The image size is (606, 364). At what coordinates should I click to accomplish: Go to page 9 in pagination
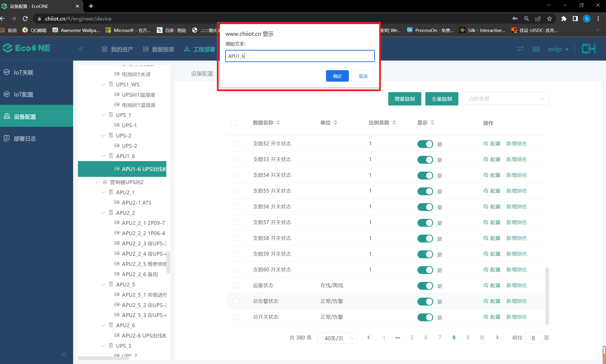click(x=468, y=338)
